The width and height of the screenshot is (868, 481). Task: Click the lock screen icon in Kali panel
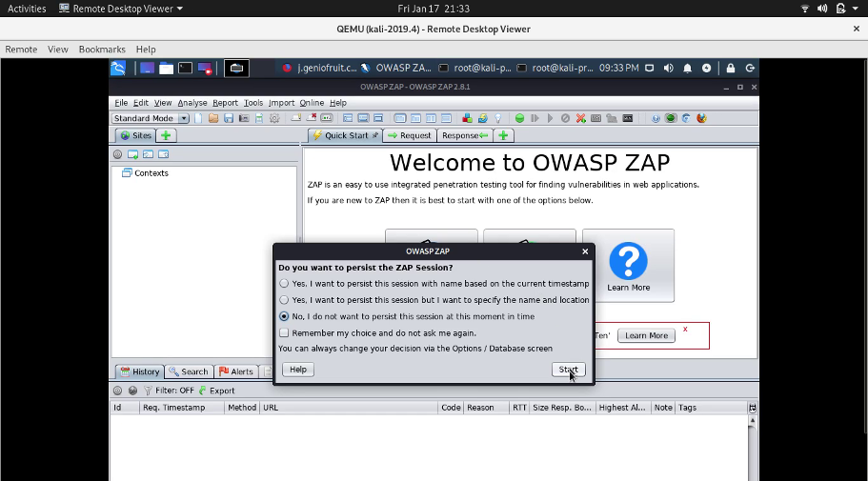731,68
